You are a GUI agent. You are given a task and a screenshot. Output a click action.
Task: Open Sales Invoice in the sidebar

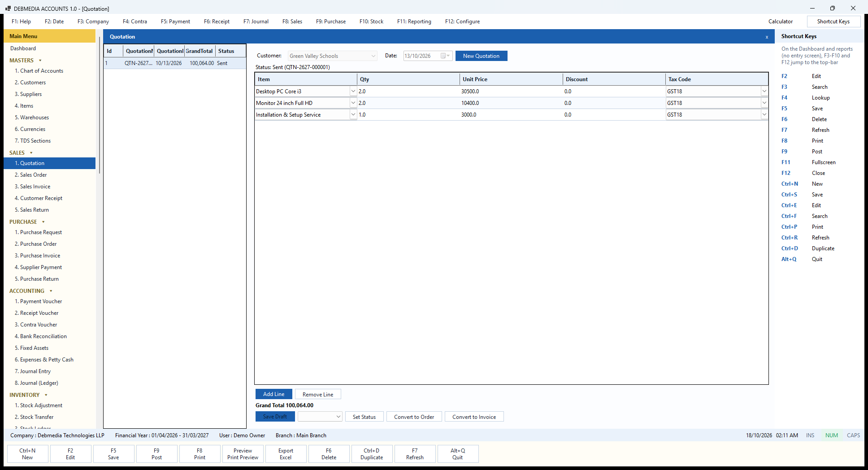(x=49, y=187)
